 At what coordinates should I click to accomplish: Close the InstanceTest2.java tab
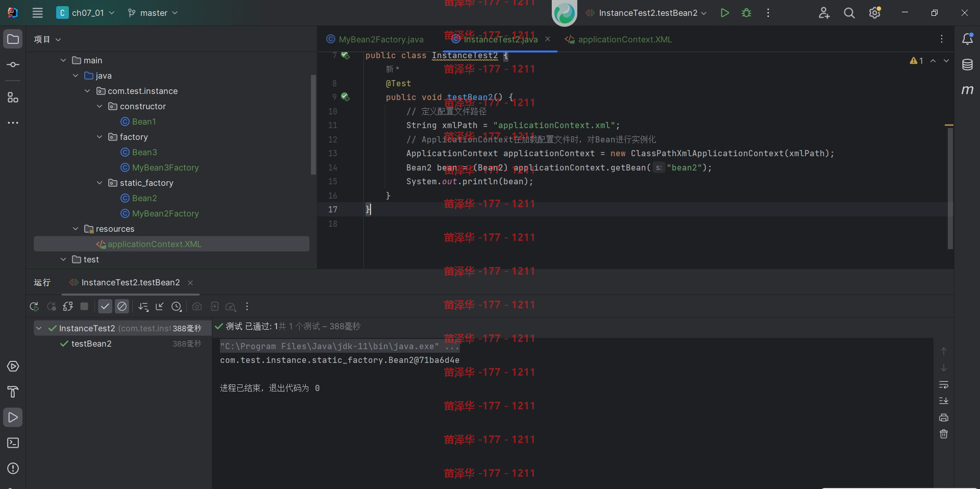pyautogui.click(x=548, y=39)
